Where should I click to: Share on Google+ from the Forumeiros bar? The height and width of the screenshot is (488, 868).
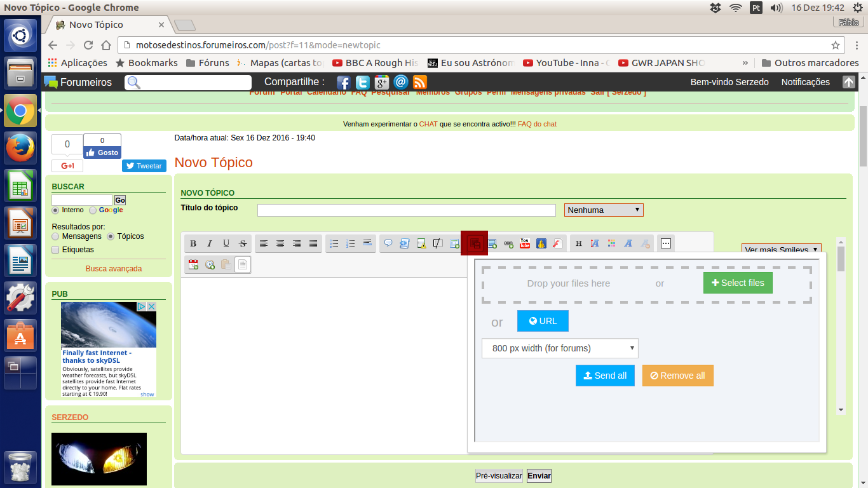[x=382, y=83]
